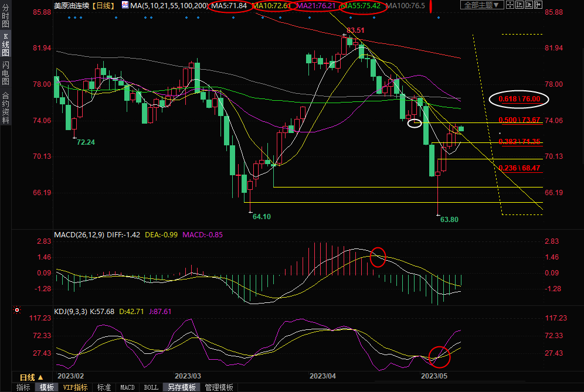Select K线图 sidebar view
The image size is (584, 392).
[x=6, y=45]
